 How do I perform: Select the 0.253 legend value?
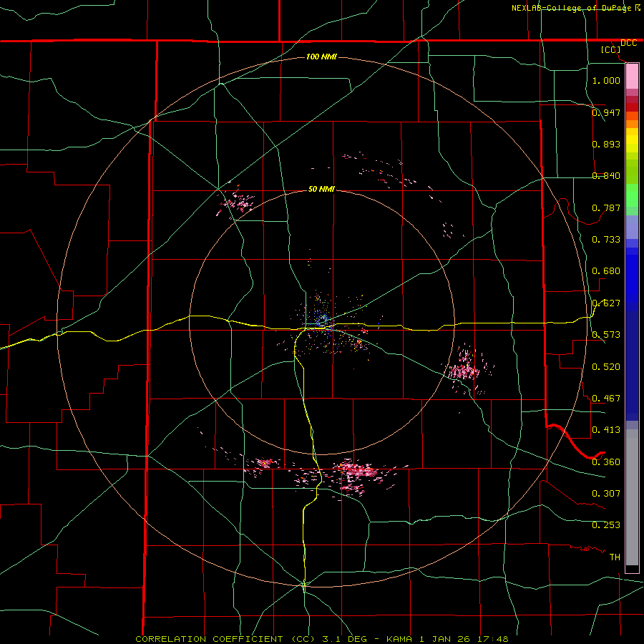pos(606,525)
